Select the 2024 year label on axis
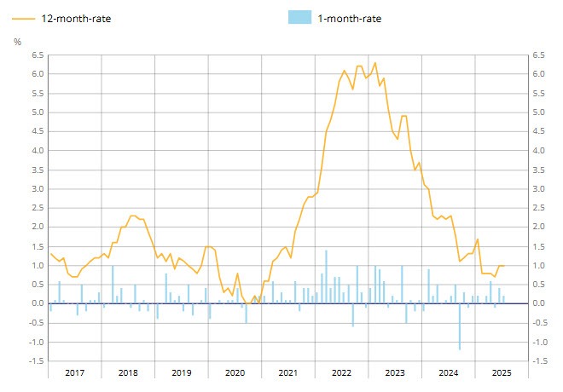Image resolution: width=563 pixels, height=392 pixels. point(448,372)
